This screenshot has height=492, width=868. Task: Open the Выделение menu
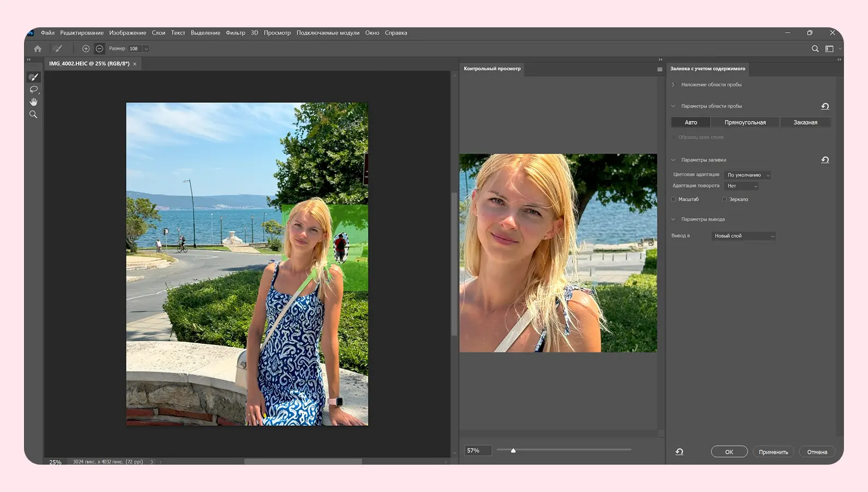click(x=206, y=33)
